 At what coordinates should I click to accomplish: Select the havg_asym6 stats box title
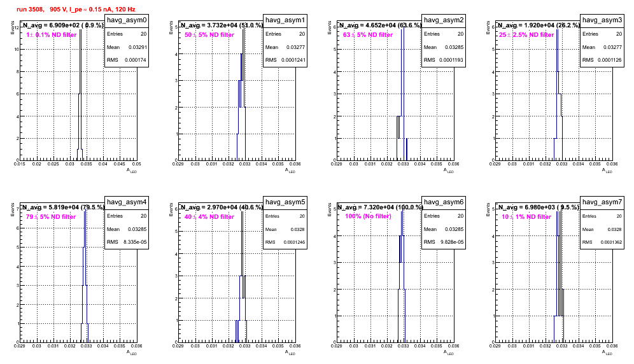(x=444, y=202)
